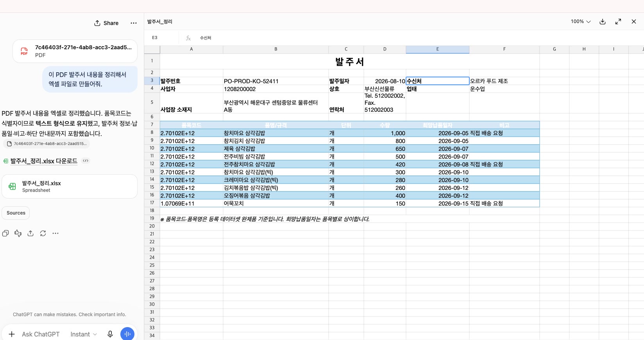Select the 사업장 소재지 label cell
Viewport: 644px width, 340px height.
point(191,102)
